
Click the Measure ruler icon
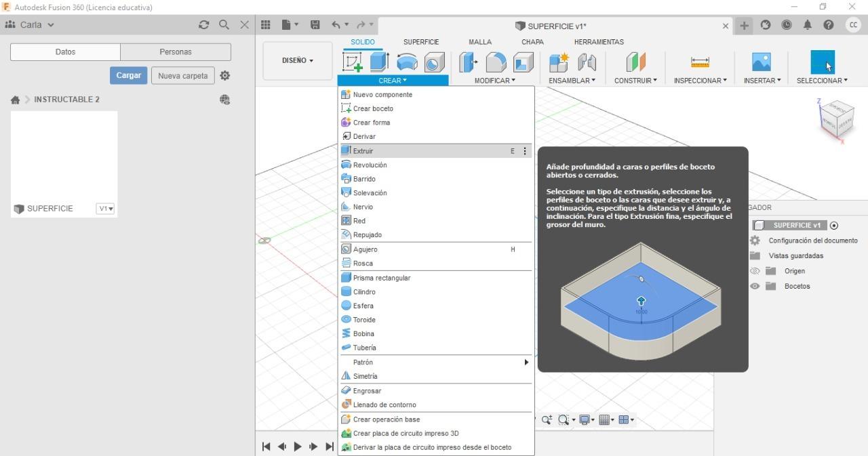click(x=700, y=62)
